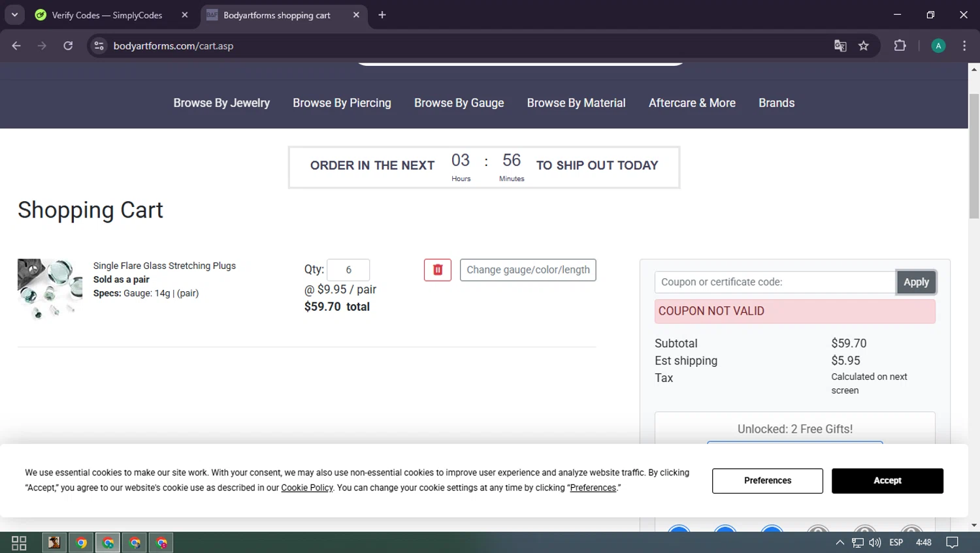Click the Apply coupon button

coord(916,282)
